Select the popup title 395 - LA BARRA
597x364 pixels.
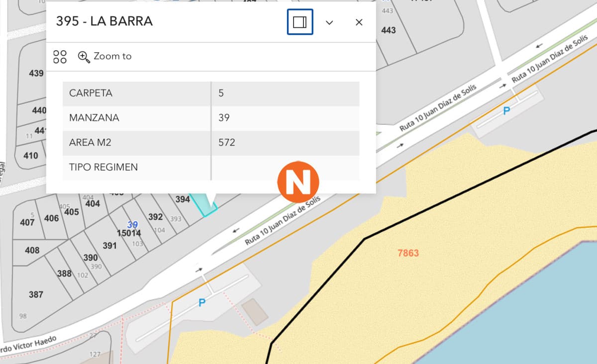(104, 21)
